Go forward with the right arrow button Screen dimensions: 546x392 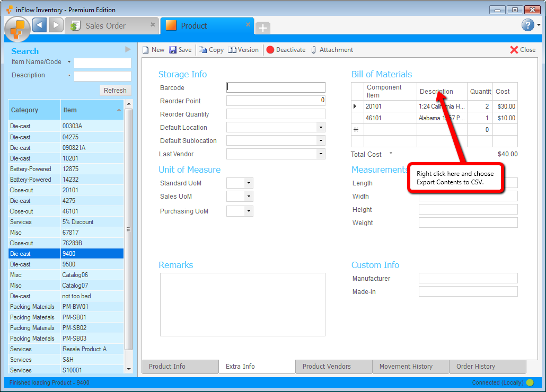click(56, 25)
